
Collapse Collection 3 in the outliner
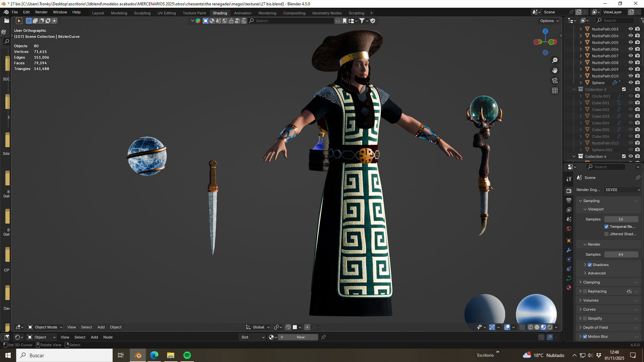point(574,89)
